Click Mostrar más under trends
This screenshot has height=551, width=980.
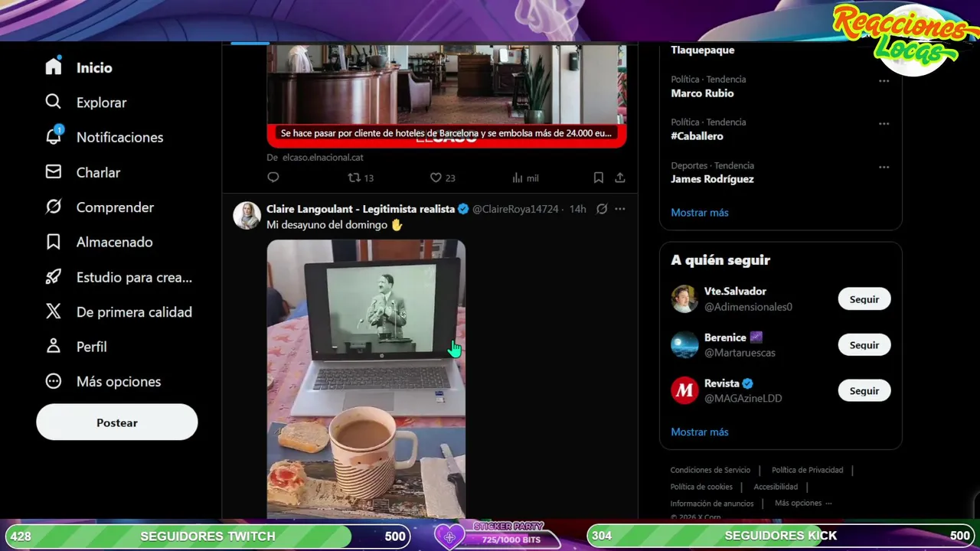point(700,213)
